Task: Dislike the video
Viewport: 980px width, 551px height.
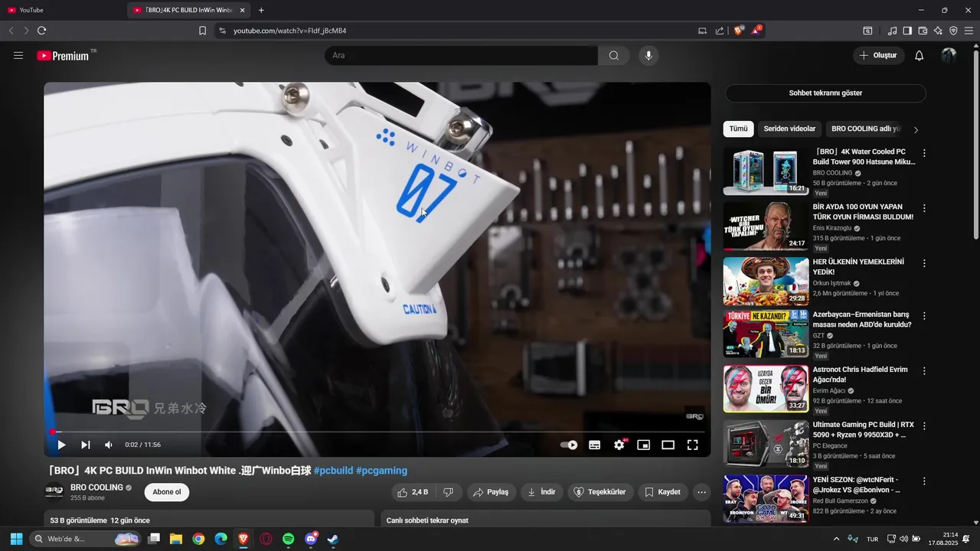Action: (449, 492)
